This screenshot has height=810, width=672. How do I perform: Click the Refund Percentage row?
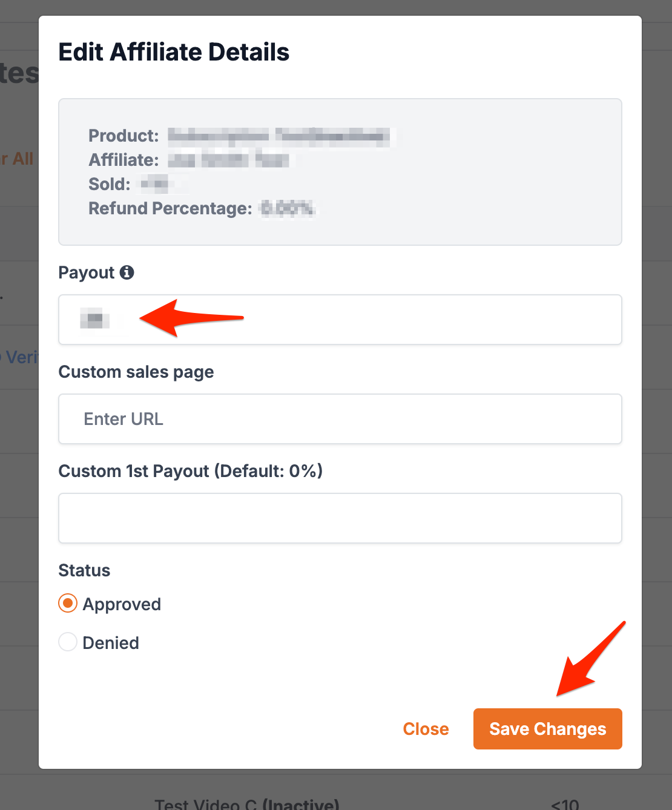click(x=201, y=208)
